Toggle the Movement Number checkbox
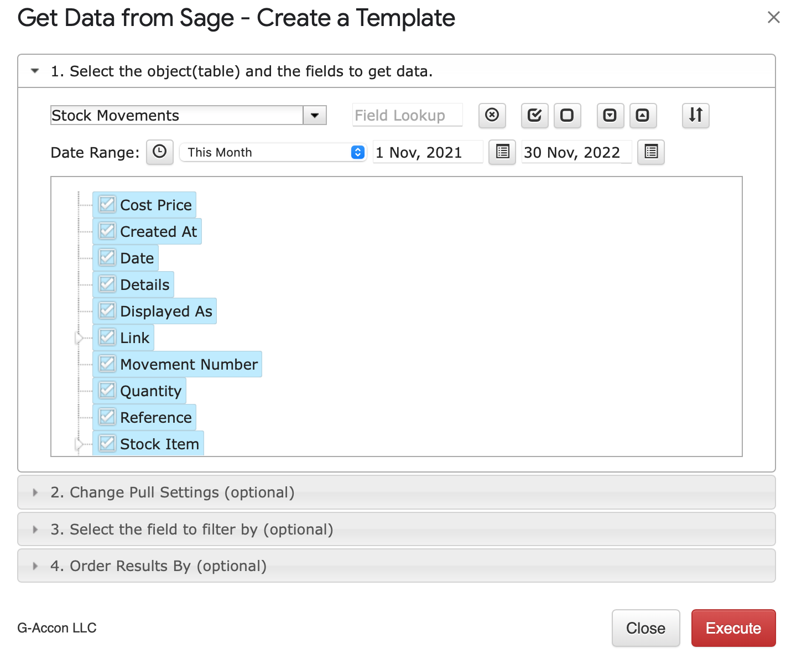This screenshot has height=664, width=812. [x=107, y=364]
